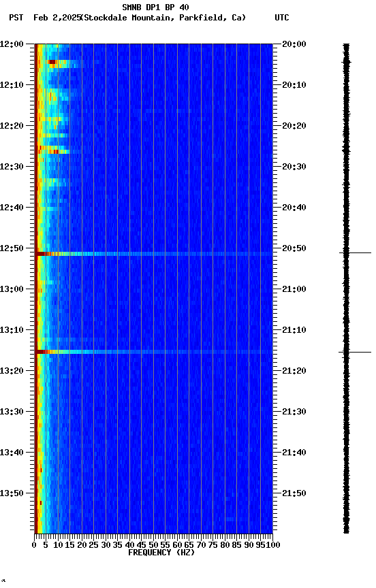Click the seismogram spike near 21:15 UTC
This screenshot has height=588, width=376.
(x=355, y=353)
